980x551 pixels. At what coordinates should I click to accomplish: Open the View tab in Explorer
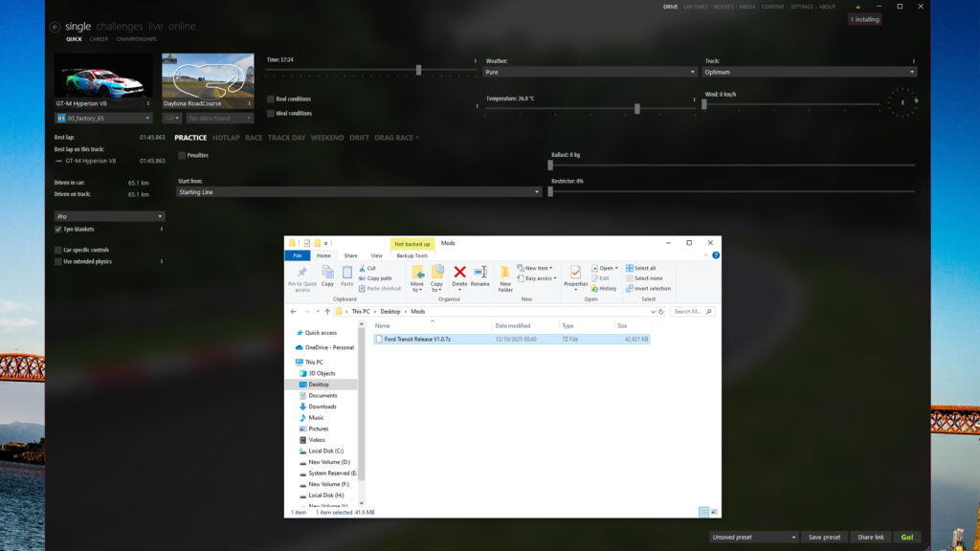(x=376, y=255)
